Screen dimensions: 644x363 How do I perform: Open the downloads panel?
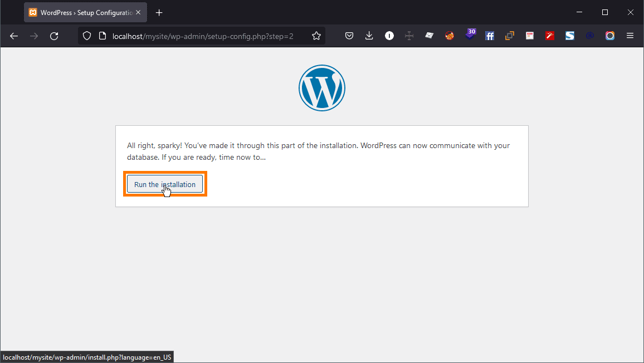click(x=369, y=36)
